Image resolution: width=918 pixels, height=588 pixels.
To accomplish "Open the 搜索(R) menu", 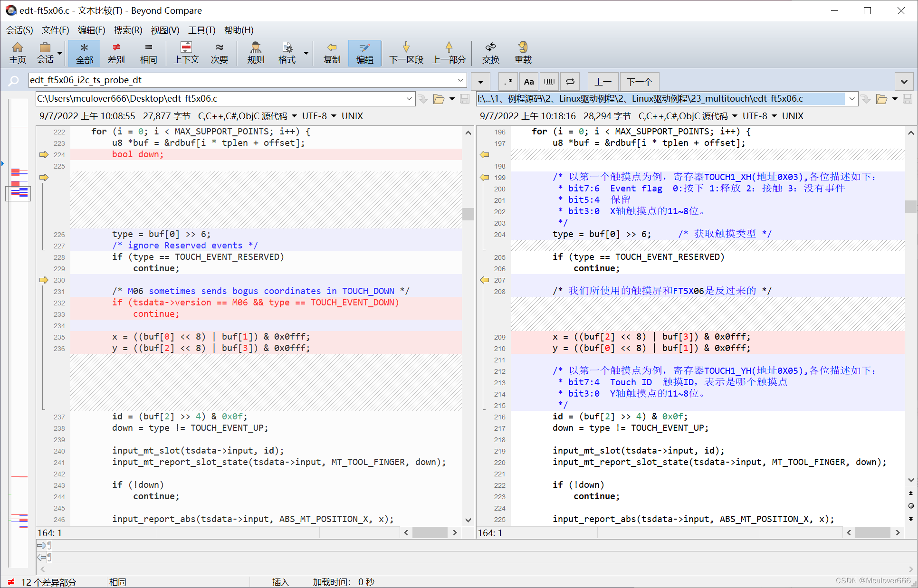I will [128, 30].
